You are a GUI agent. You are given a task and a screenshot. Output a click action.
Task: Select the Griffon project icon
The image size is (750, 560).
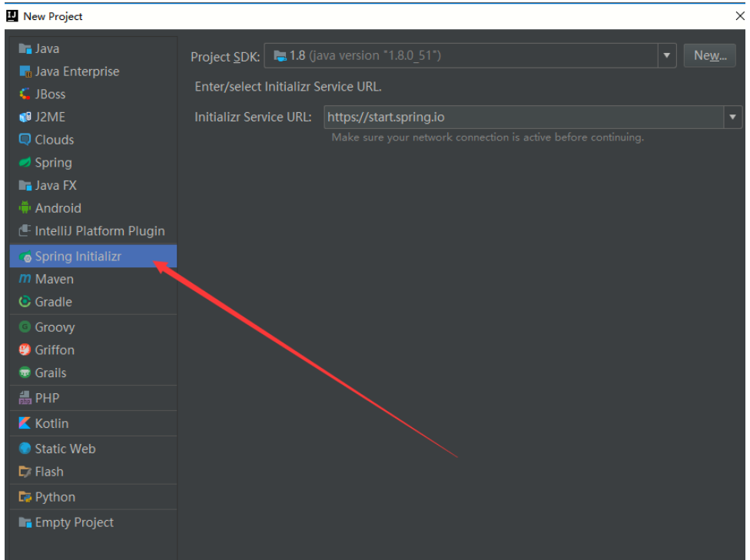tap(25, 350)
